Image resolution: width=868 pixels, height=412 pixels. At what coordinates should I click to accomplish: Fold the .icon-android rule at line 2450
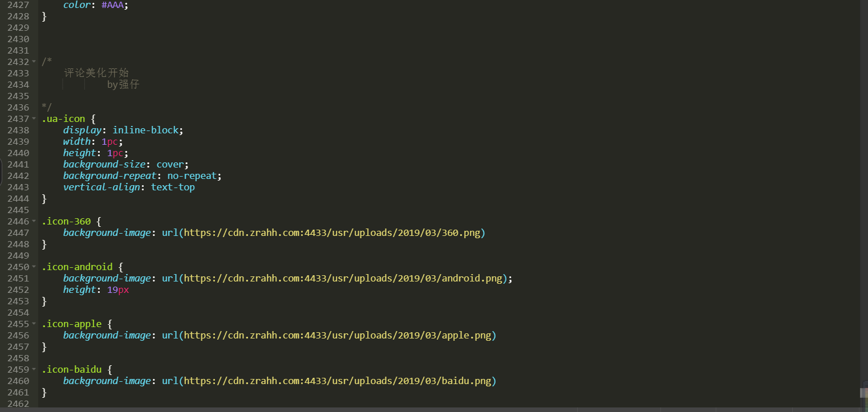pyautogui.click(x=34, y=267)
